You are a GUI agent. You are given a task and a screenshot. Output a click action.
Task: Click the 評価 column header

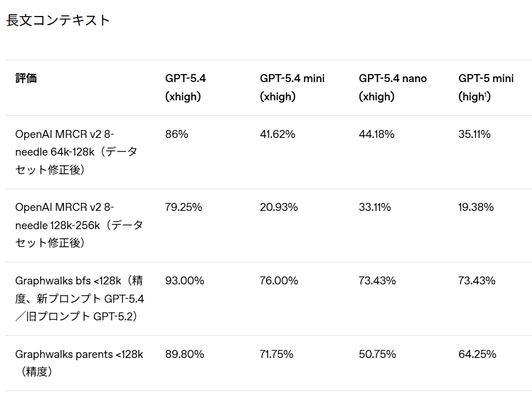point(26,79)
